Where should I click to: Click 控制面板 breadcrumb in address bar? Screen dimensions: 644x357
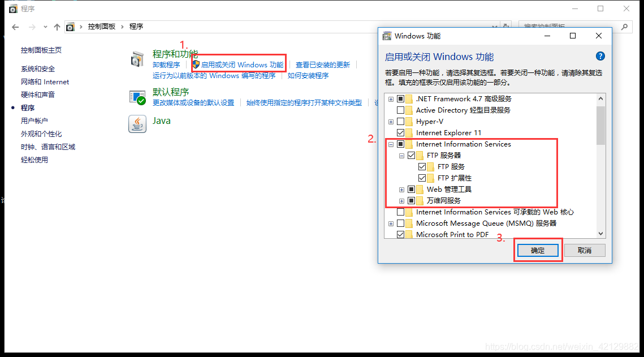click(x=101, y=27)
